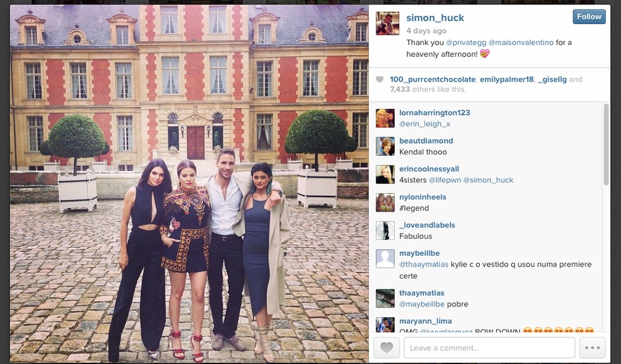Open simon_huck profile picture avatar
621x364 pixels.
coord(387,23)
